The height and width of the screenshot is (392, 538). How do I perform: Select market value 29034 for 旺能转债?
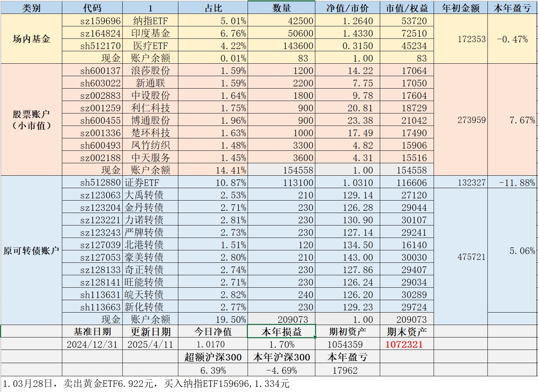tap(407, 282)
